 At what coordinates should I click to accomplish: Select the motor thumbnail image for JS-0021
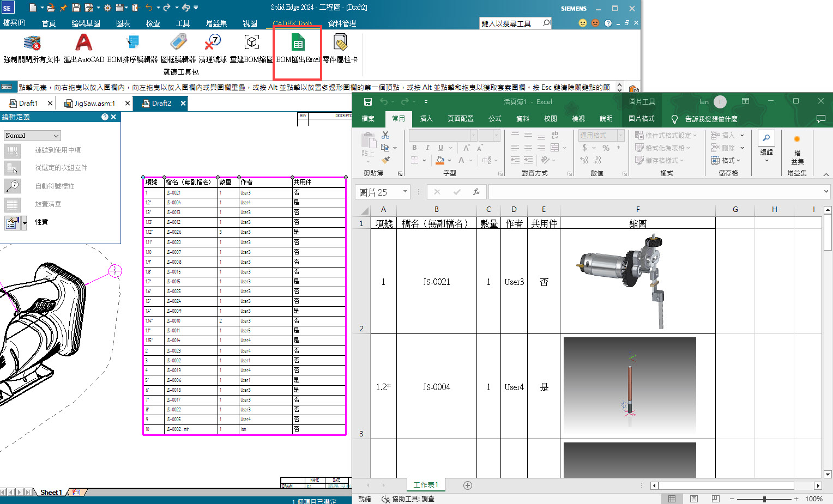click(621, 281)
